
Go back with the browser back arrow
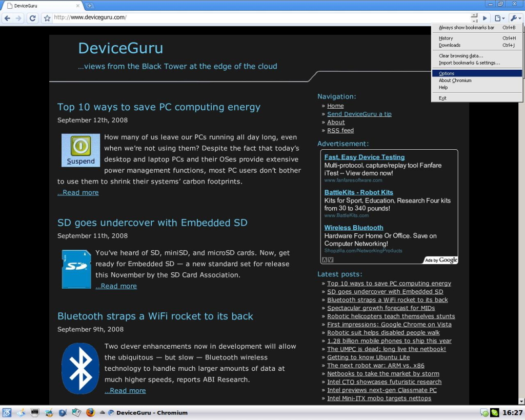(x=7, y=18)
